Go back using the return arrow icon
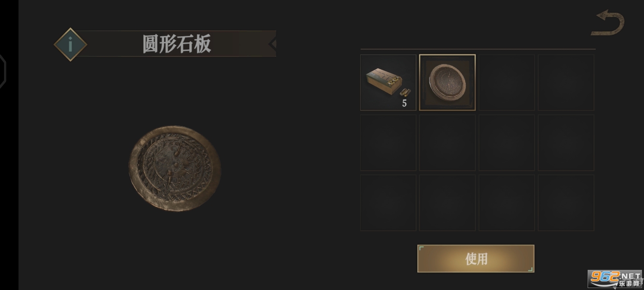The width and height of the screenshot is (644, 290). 608,23
